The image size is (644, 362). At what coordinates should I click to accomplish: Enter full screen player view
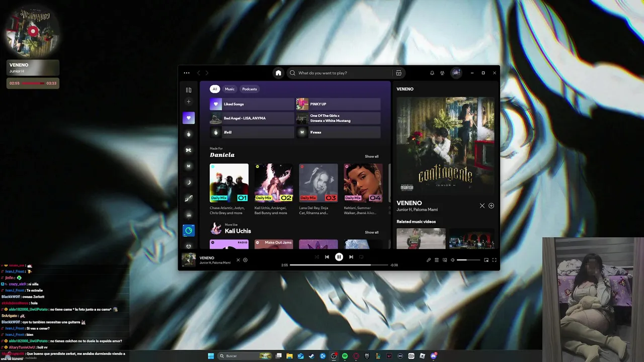pos(494,260)
